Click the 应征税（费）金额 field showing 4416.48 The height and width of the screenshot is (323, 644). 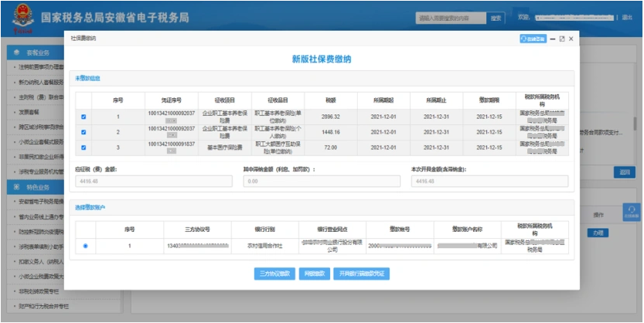[154, 181]
